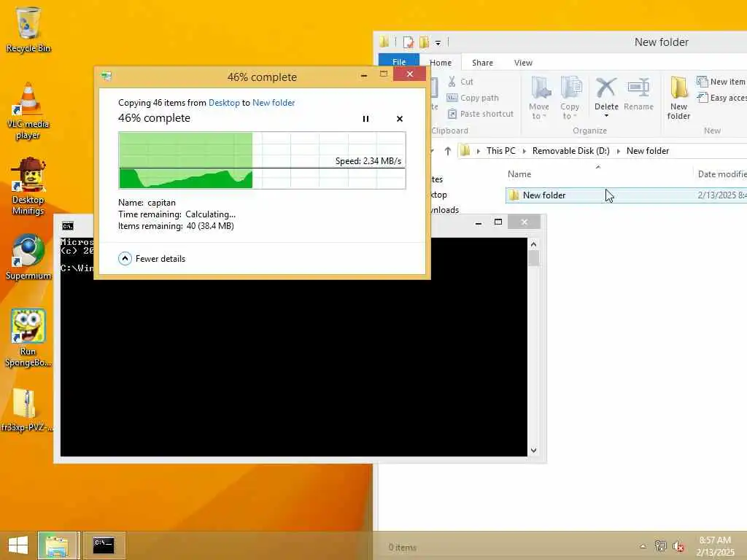
Task: Open Customize Quick Access Toolbar dropdown
Action: [438, 43]
